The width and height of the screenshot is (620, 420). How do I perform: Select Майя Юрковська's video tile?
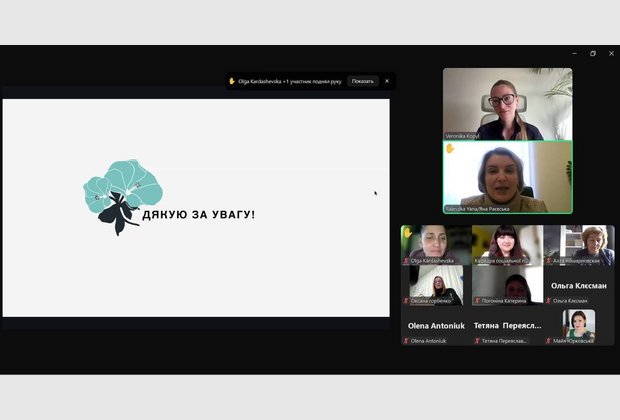[579, 327]
